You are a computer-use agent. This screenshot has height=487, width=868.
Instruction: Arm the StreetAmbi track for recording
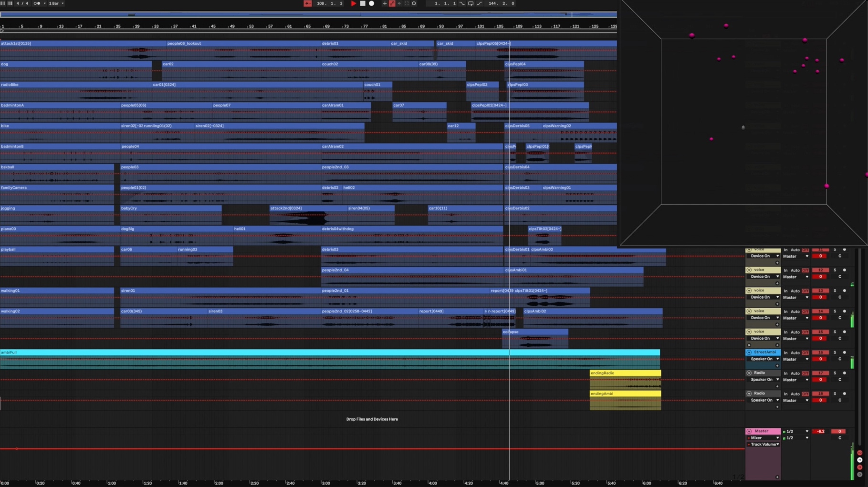click(x=844, y=352)
